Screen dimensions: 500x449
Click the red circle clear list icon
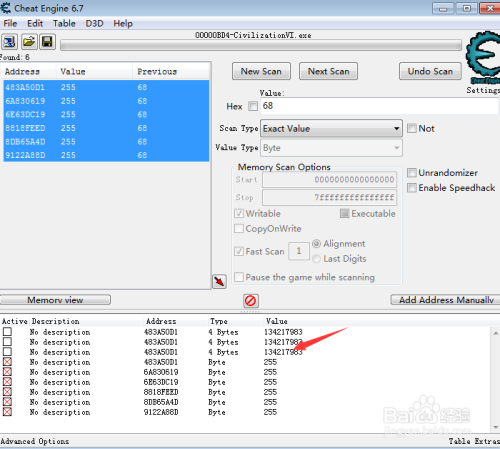(251, 301)
